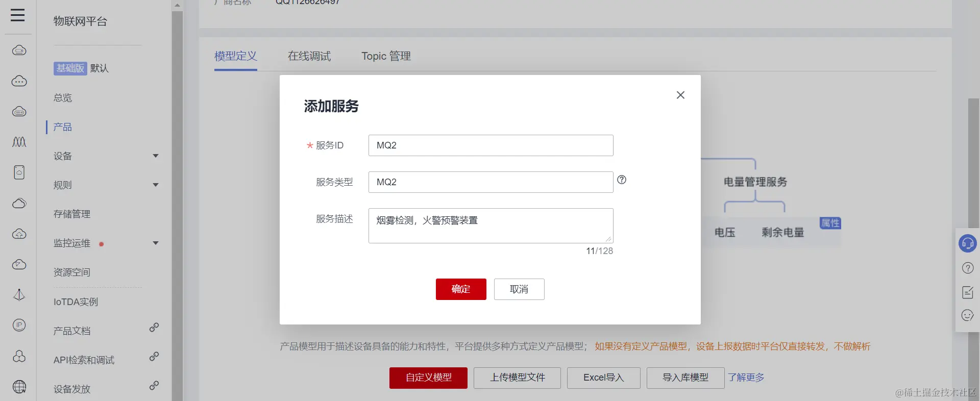Click the question mark help icon on right
This screenshot has width=980, height=401.
click(x=968, y=268)
